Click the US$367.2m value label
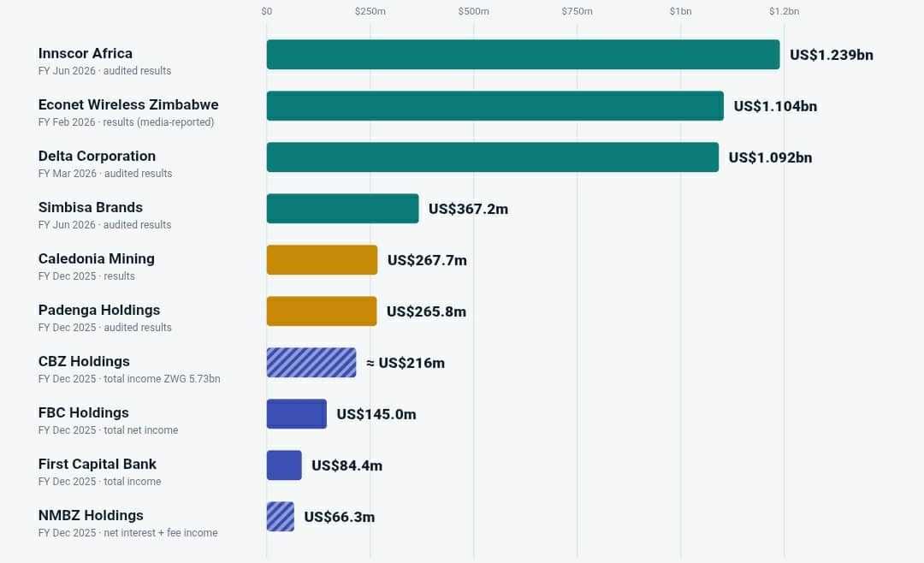 coord(469,209)
